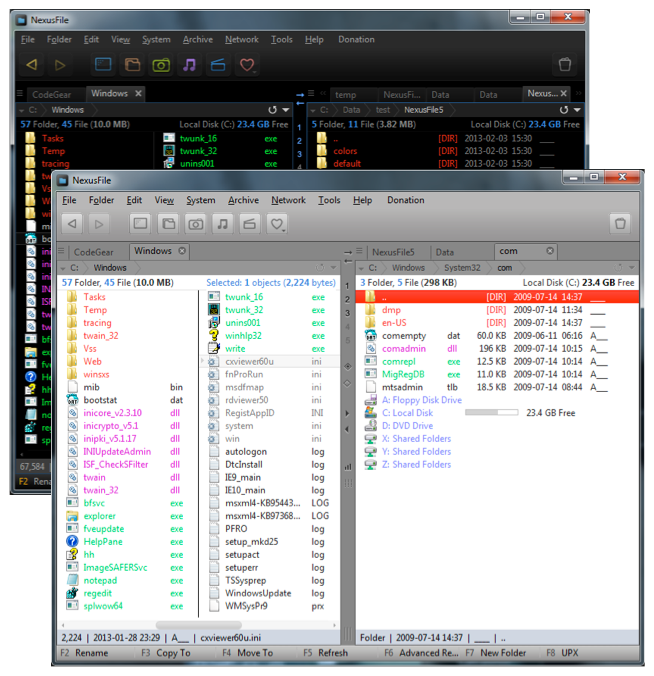Click the blue clapper icon in dark toolbar
This screenshot has height=676, width=654.
(218, 65)
